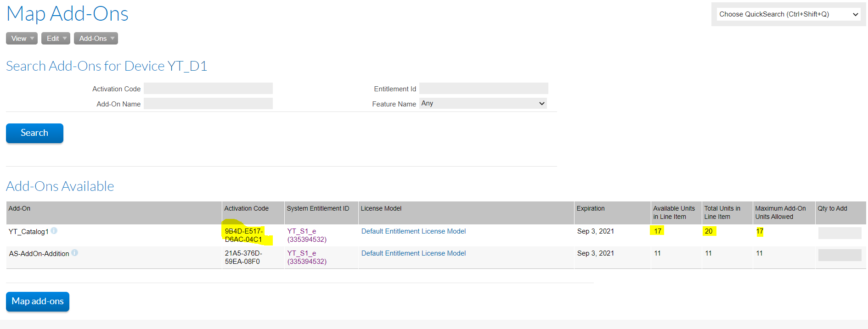Open the Choose QuickSearch dropdown
The image size is (868, 329).
coord(789,14)
